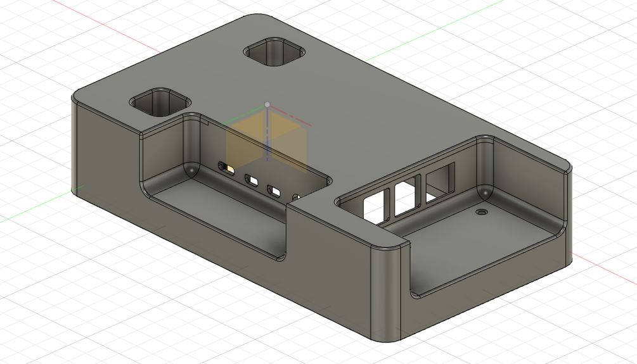The image size is (637, 364).
Task: Click the third small slot in the left pocket wall
Action: coord(274,190)
